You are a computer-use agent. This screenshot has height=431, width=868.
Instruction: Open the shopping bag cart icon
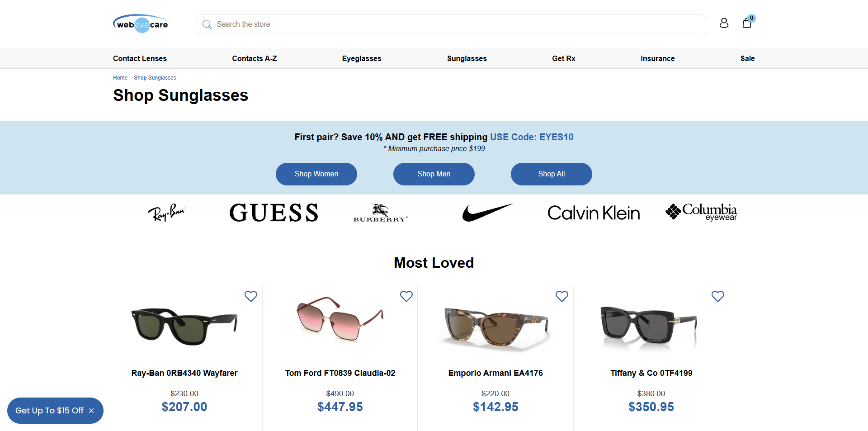pyautogui.click(x=747, y=23)
